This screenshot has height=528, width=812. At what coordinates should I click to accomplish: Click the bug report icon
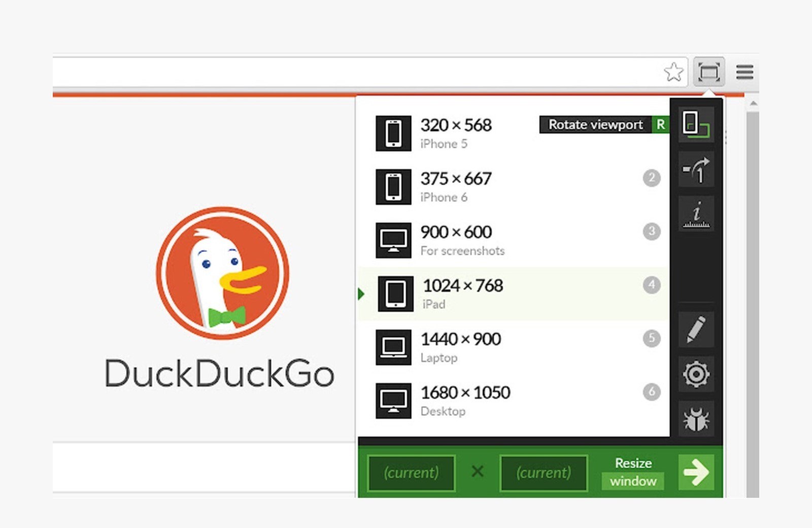coord(696,419)
